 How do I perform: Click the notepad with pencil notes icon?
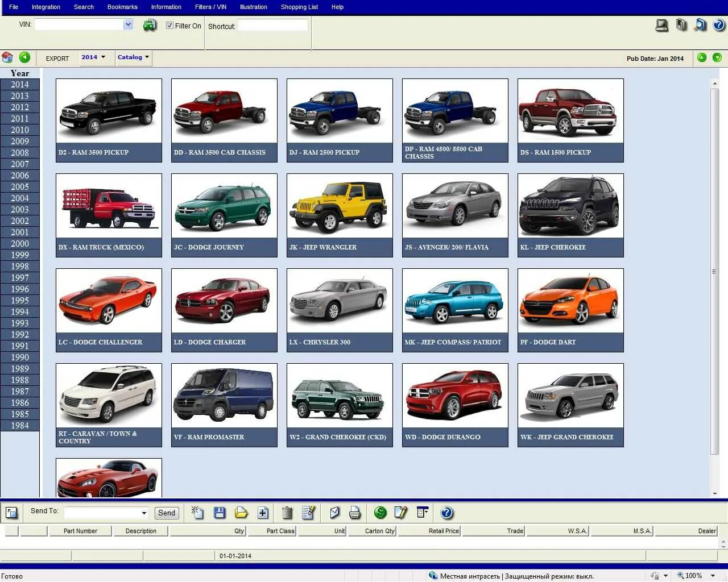pos(401,513)
